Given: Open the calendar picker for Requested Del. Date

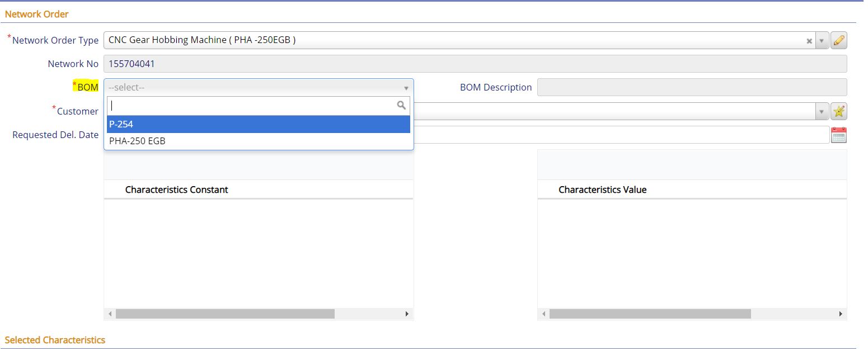Looking at the screenshot, I should (x=838, y=135).
